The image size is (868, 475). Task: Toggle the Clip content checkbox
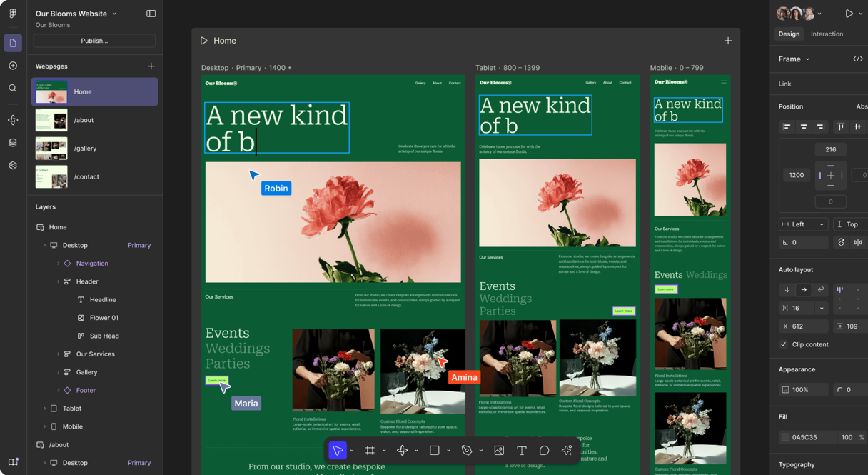(783, 344)
